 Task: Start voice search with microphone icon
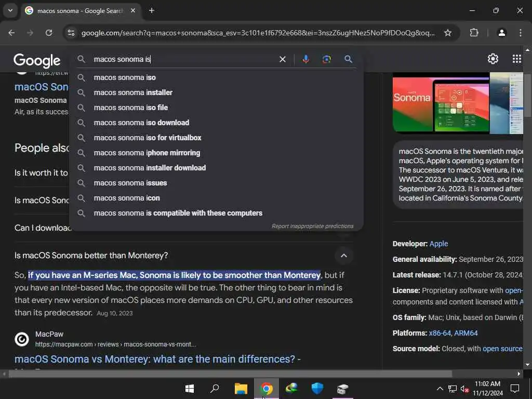point(305,59)
